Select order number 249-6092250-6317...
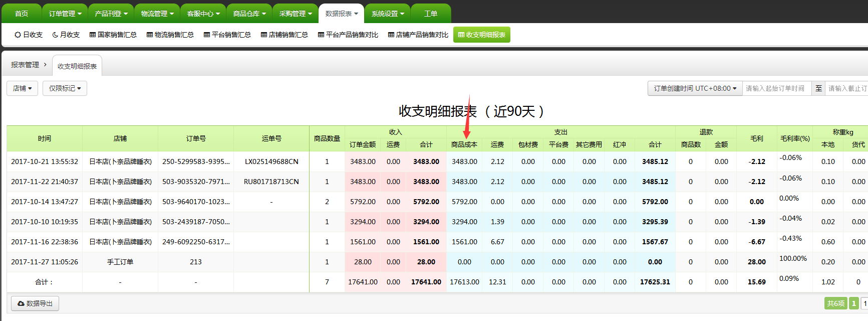 (196, 242)
